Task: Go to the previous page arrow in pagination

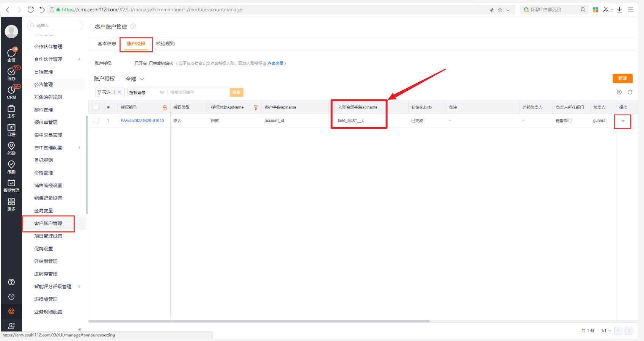Action: click(x=618, y=331)
